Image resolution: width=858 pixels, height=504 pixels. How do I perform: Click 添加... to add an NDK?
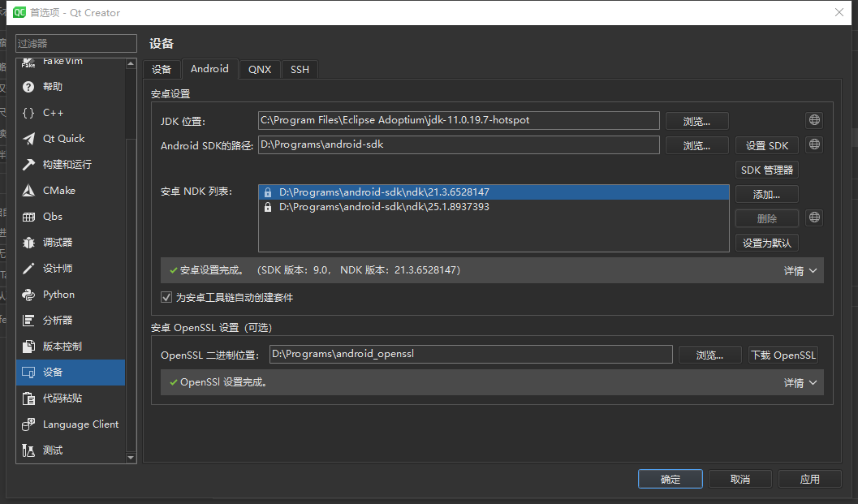pos(766,194)
